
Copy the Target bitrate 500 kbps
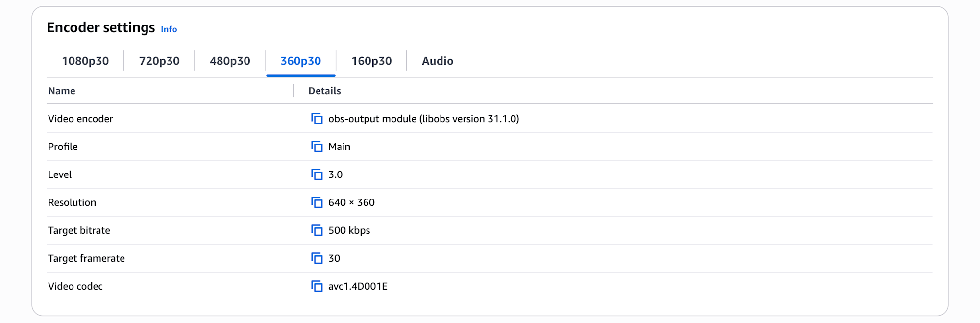(317, 230)
